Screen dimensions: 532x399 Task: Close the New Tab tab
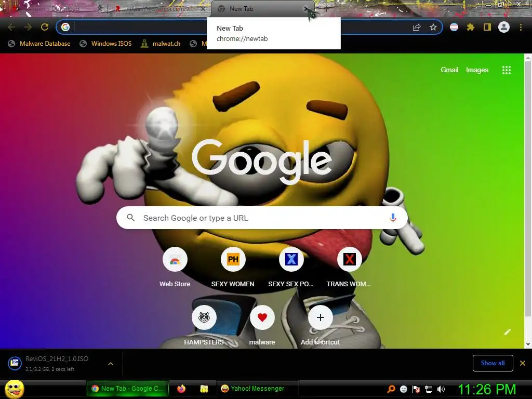point(307,9)
